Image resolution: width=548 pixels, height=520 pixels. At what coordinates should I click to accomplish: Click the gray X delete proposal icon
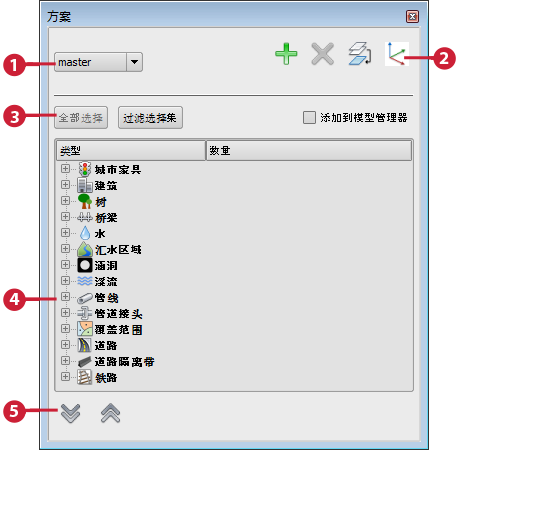[323, 54]
